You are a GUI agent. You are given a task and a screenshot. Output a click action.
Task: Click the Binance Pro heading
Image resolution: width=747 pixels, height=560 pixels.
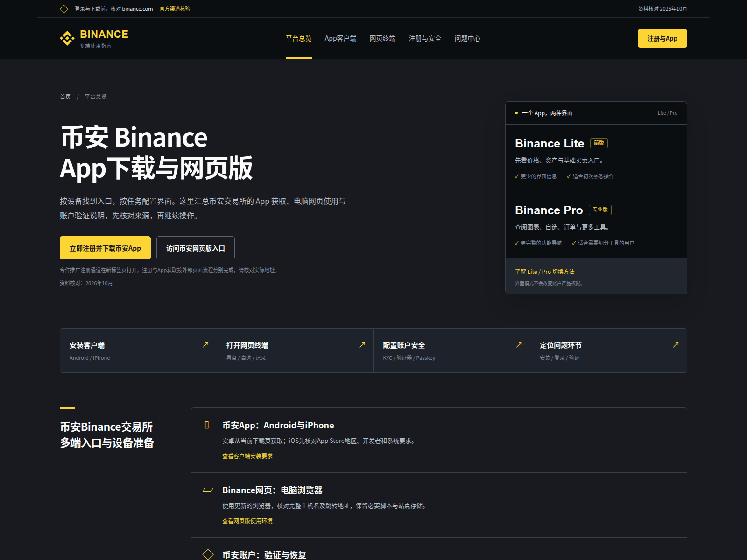[549, 210]
